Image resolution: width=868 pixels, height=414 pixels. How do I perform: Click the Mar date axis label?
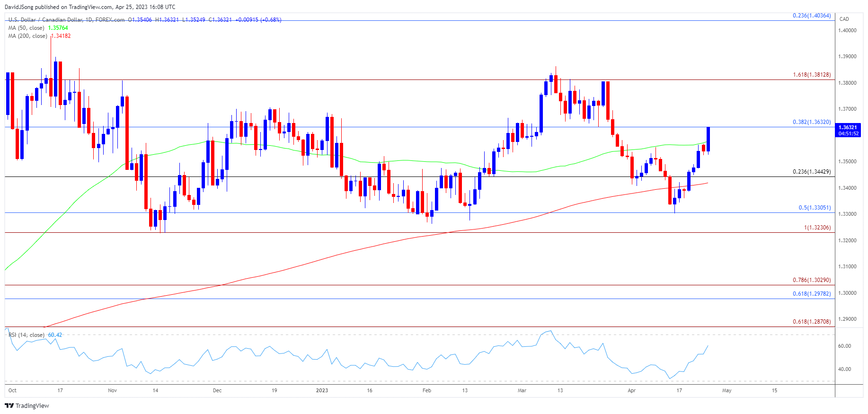[522, 390]
